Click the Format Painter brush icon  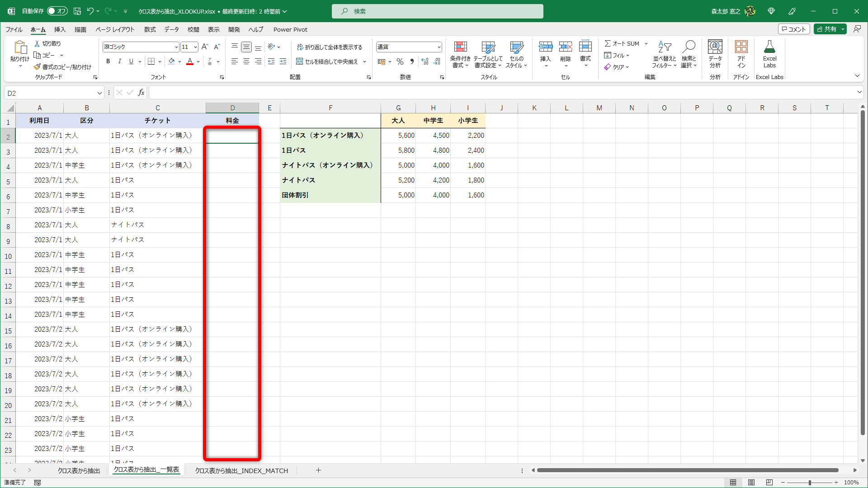coord(37,67)
